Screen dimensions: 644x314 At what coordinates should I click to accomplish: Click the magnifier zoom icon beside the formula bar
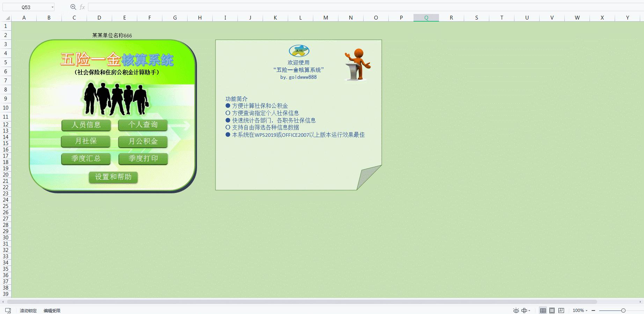click(73, 7)
